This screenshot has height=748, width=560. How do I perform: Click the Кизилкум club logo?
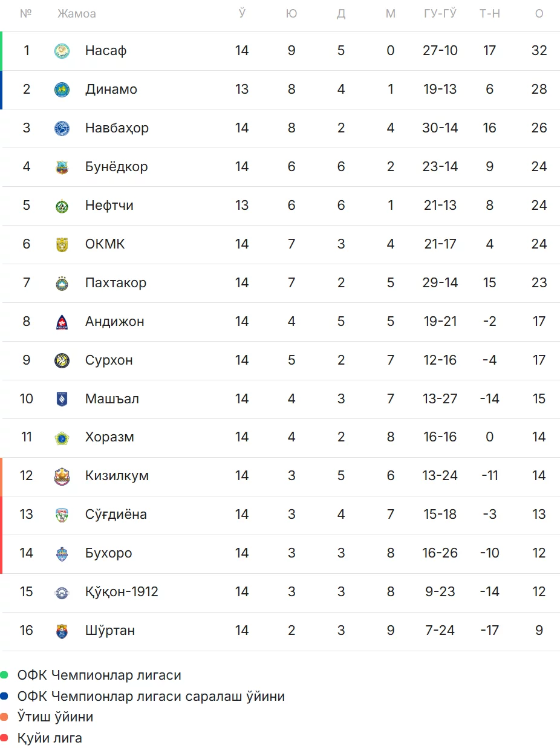[62, 476]
